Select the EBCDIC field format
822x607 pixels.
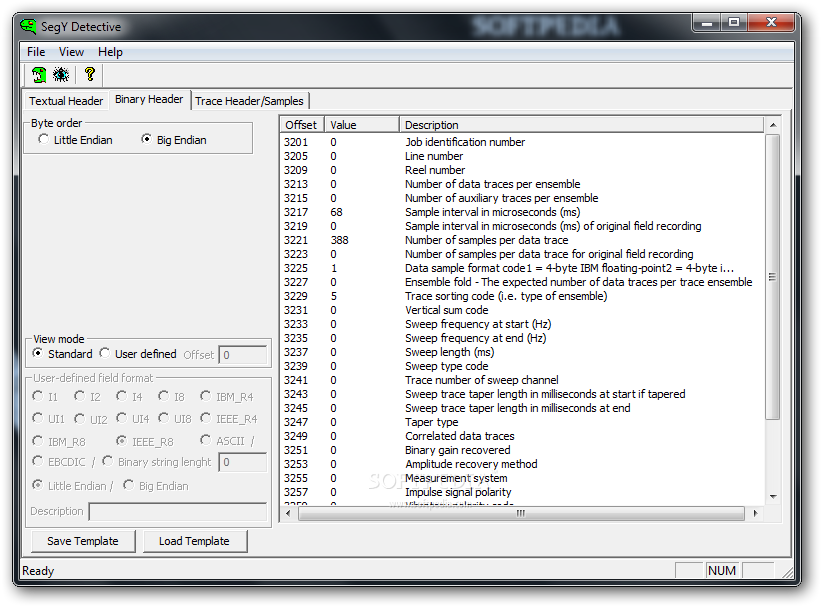pyautogui.click(x=59, y=462)
